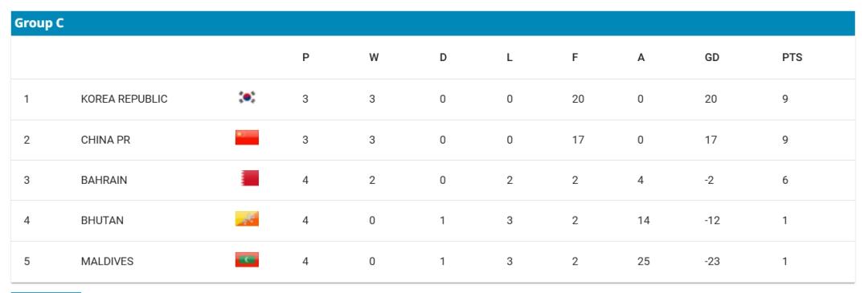Click the Bahrain flag icon

click(x=250, y=178)
